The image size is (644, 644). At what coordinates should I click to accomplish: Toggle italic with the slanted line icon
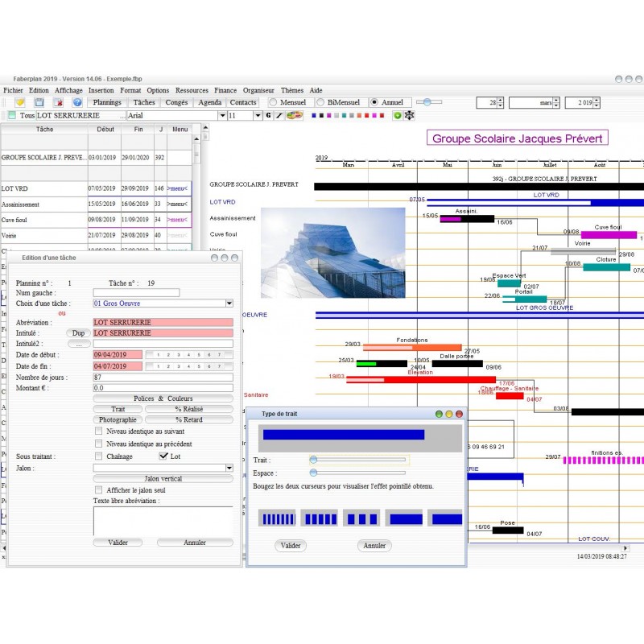click(279, 115)
